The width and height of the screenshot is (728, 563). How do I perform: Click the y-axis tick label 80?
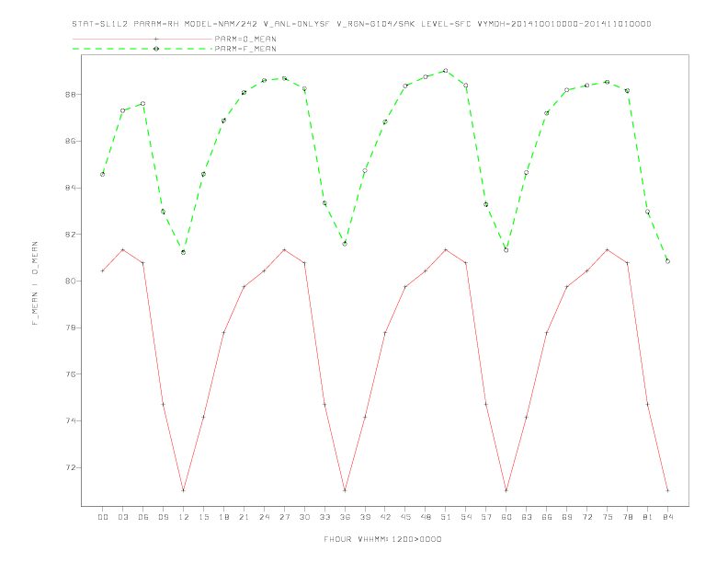(71, 281)
